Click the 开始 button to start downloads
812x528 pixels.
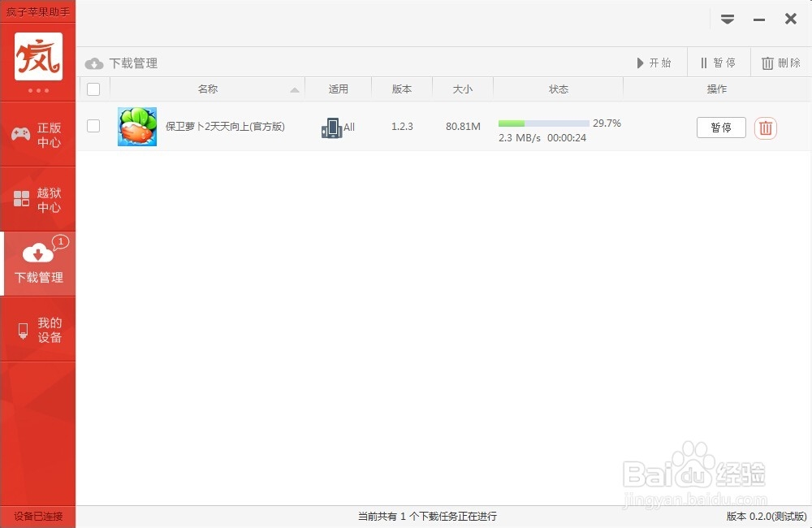pyautogui.click(x=655, y=63)
